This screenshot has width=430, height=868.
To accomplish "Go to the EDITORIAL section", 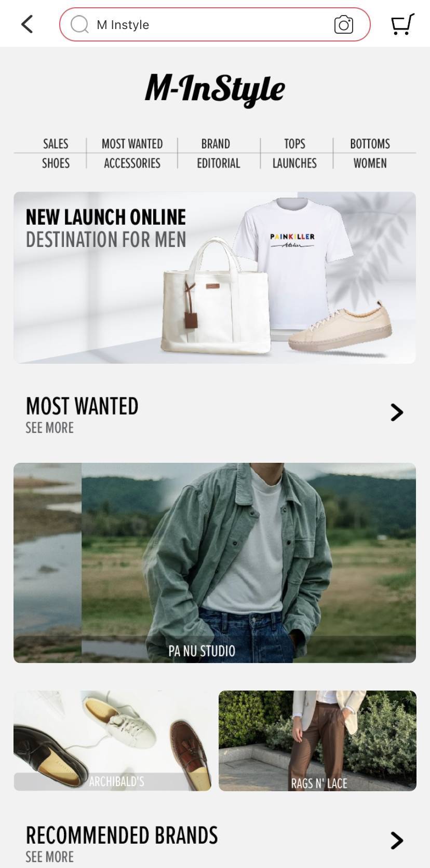I will click(218, 163).
